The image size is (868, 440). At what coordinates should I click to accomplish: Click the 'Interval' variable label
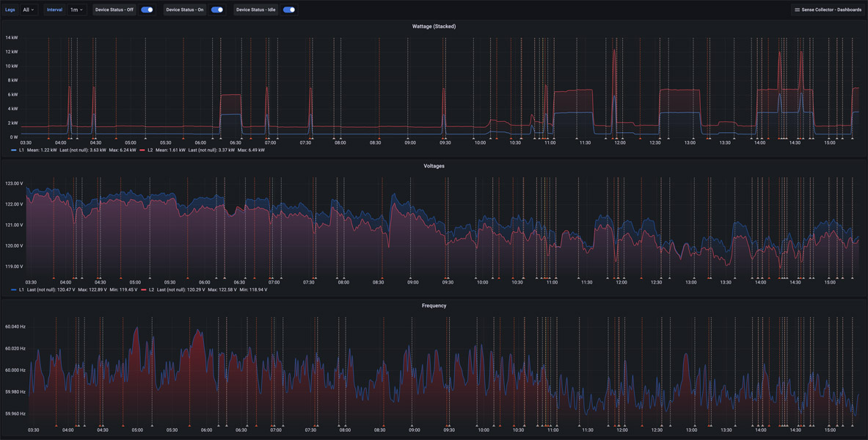(x=54, y=10)
